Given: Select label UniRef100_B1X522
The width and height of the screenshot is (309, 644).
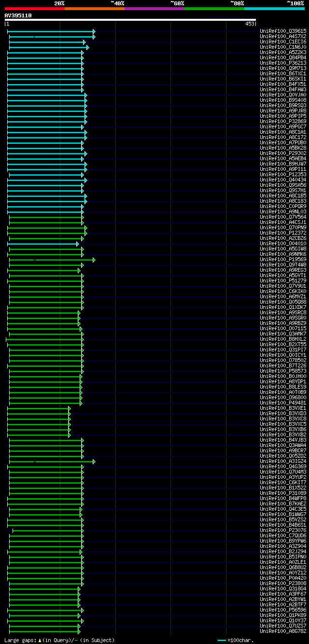Looking at the screenshot, I should pyautogui.click(x=283, y=488).
